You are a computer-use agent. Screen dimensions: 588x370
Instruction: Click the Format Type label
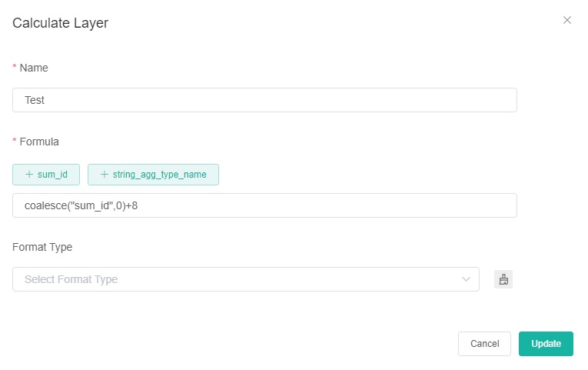point(44,247)
